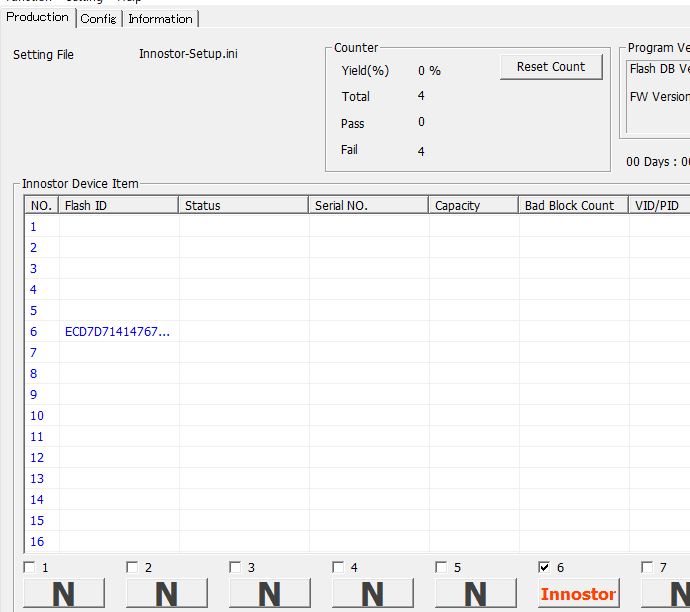Click the Fail counter label

(x=349, y=150)
